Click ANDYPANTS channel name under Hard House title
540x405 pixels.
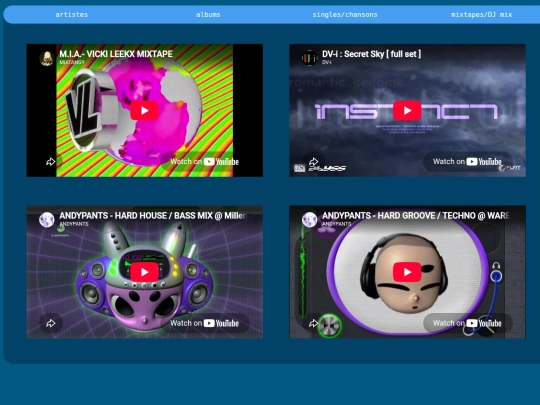(74, 224)
